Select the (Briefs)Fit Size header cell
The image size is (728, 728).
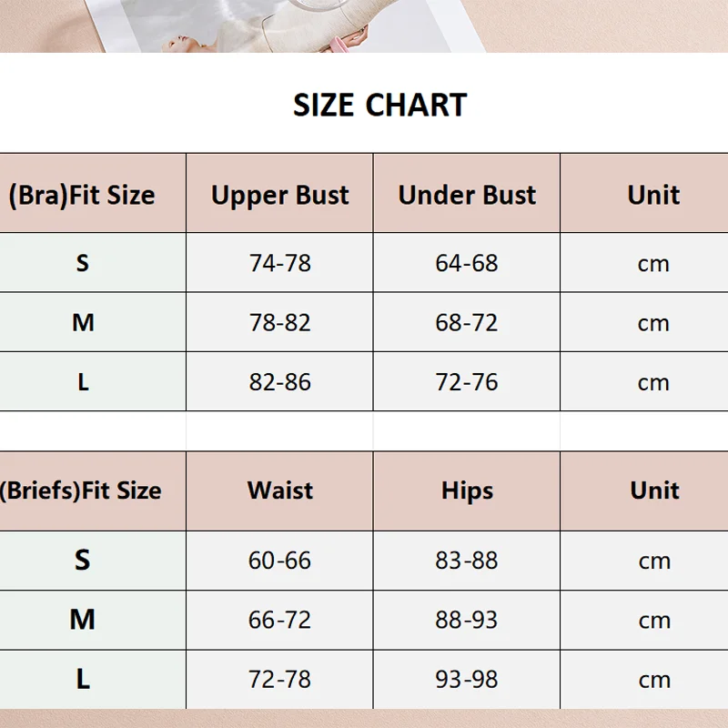[x=82, y=490]
